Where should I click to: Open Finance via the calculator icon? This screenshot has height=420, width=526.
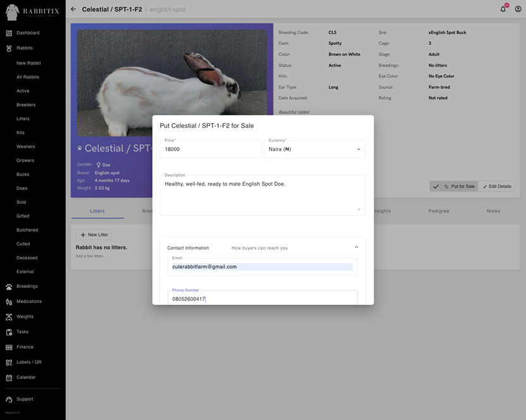tap(9, 347)
